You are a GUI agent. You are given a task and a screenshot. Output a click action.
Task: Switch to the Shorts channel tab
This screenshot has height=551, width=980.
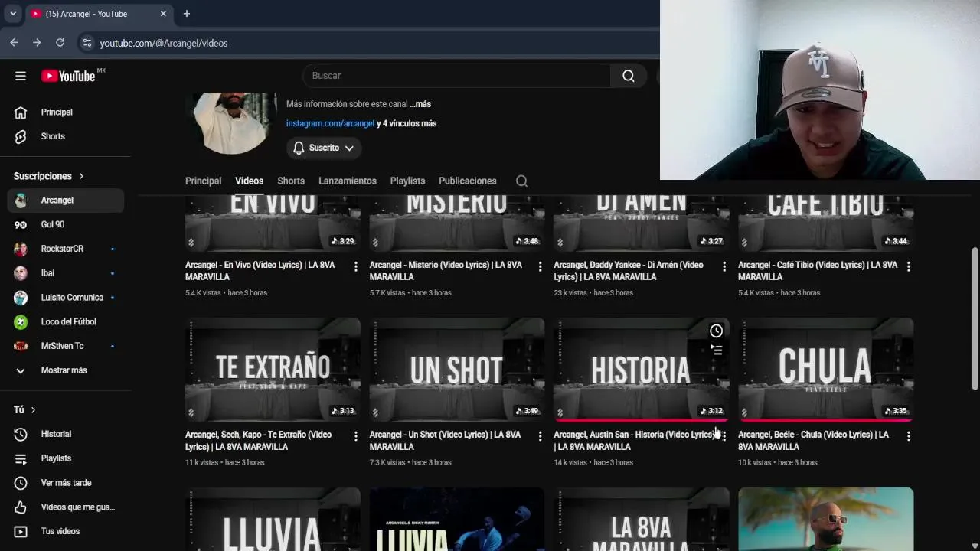[291, 181]
